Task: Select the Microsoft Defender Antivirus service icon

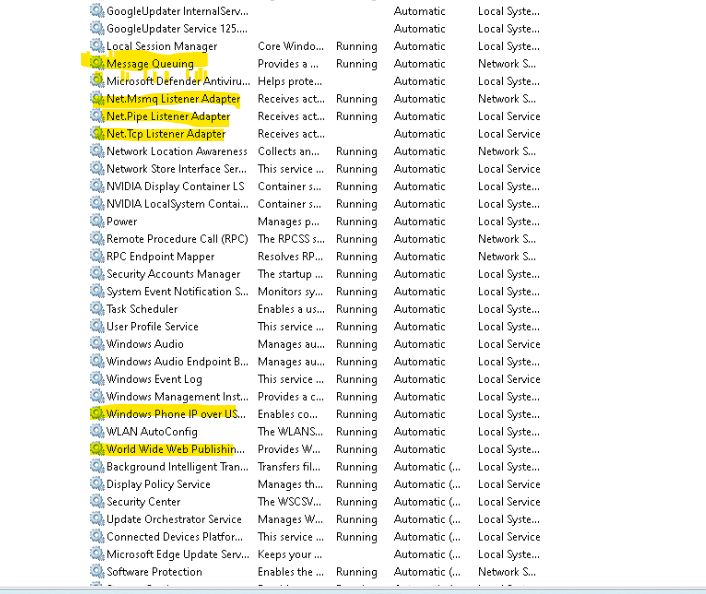Action: [97, 80]
